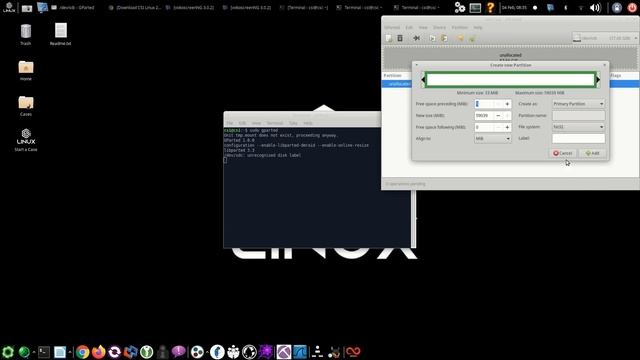Click the Free space preceding value field
This screenshot has height=360, width=640.
click(x=484, y=104)
